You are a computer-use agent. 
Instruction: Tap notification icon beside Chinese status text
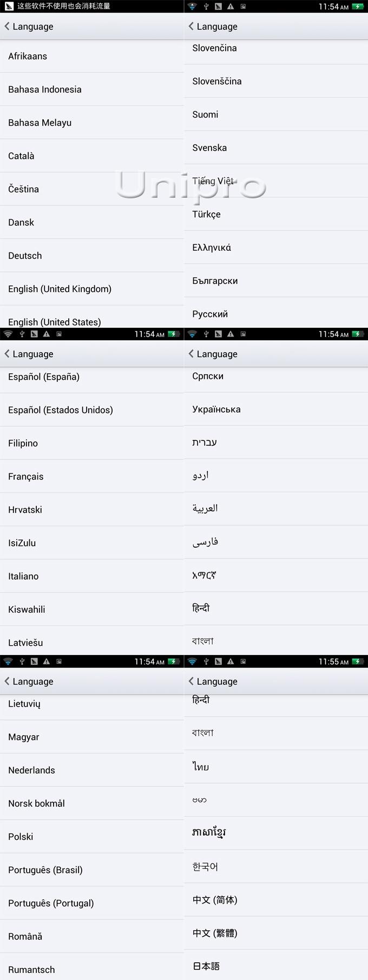point(9,7)
